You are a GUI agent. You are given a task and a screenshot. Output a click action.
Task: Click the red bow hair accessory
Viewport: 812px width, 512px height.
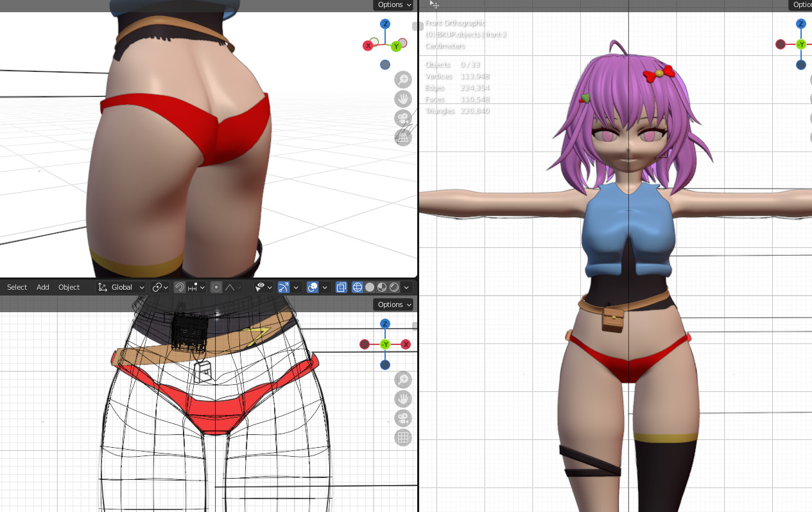click(x=659, y=73)
